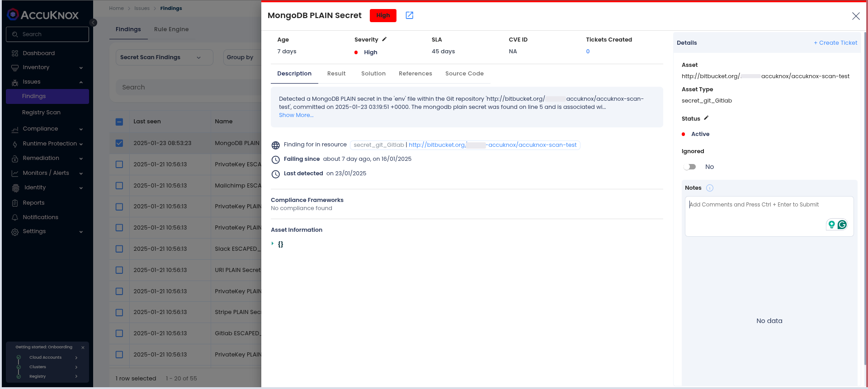Switch to the Result tab
The height and width of the screenshot is (389, 868).
click(336, 74)
